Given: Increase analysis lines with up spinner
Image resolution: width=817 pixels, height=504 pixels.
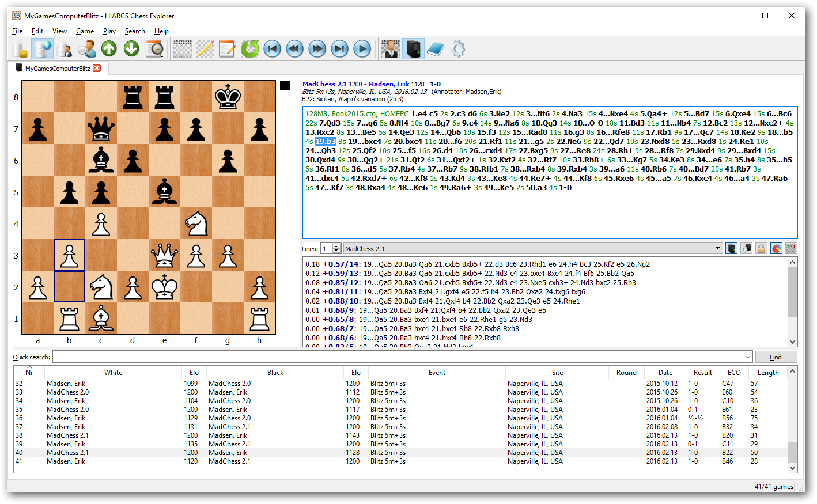Looking at the screenshot, I should point(336,246).
